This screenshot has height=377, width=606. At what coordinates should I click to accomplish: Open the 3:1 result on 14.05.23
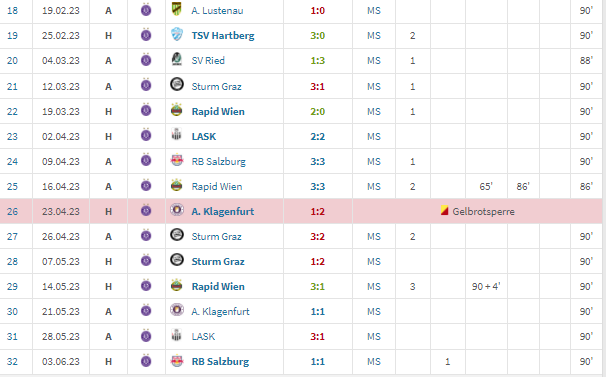[x=318, y=287]
